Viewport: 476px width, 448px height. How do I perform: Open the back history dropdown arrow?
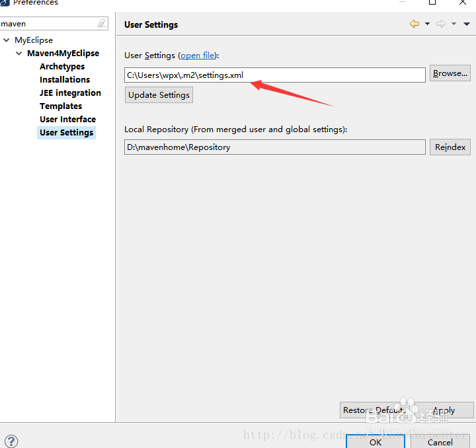pos(427,24)
